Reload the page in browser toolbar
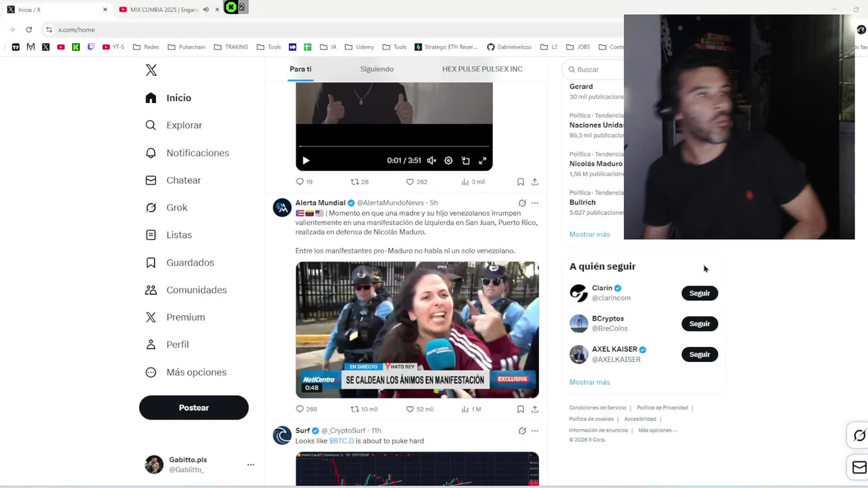This screenshot has width=868, height=488. [28, 30]
